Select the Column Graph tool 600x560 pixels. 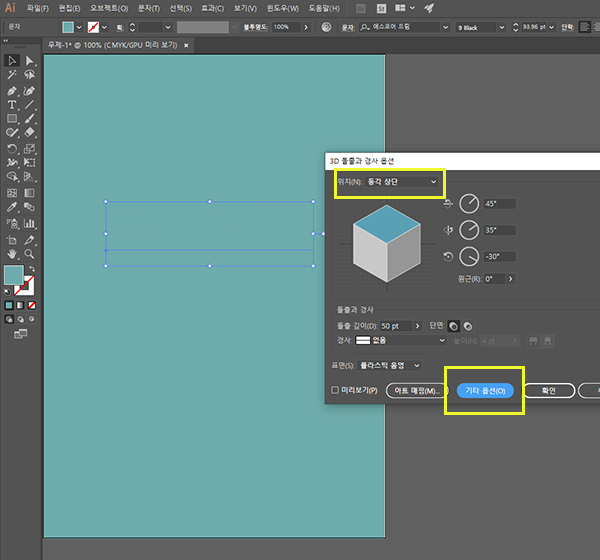pyautogui.click(x=29, y=223)
